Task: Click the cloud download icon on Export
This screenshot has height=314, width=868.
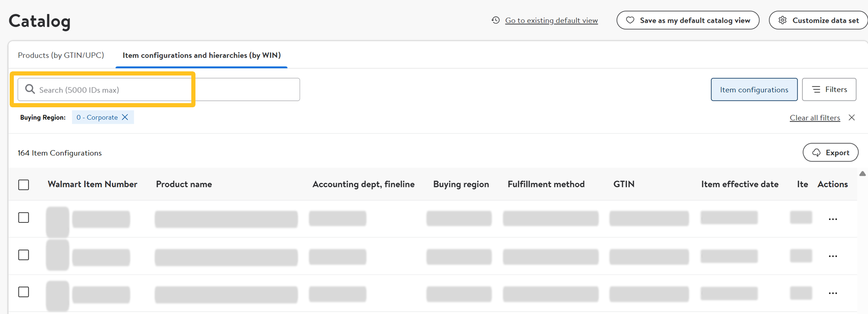Action: 816,153
